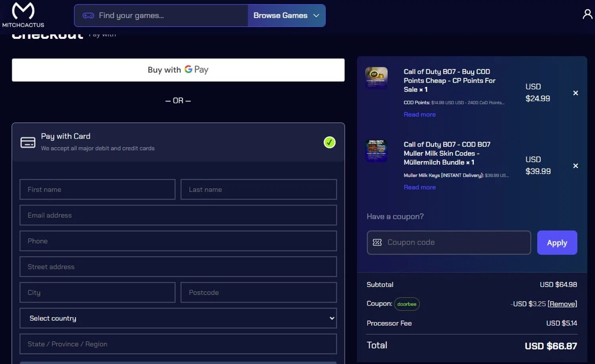Select the Pay with Card heading
595x364 pixels.
point(66,136)
